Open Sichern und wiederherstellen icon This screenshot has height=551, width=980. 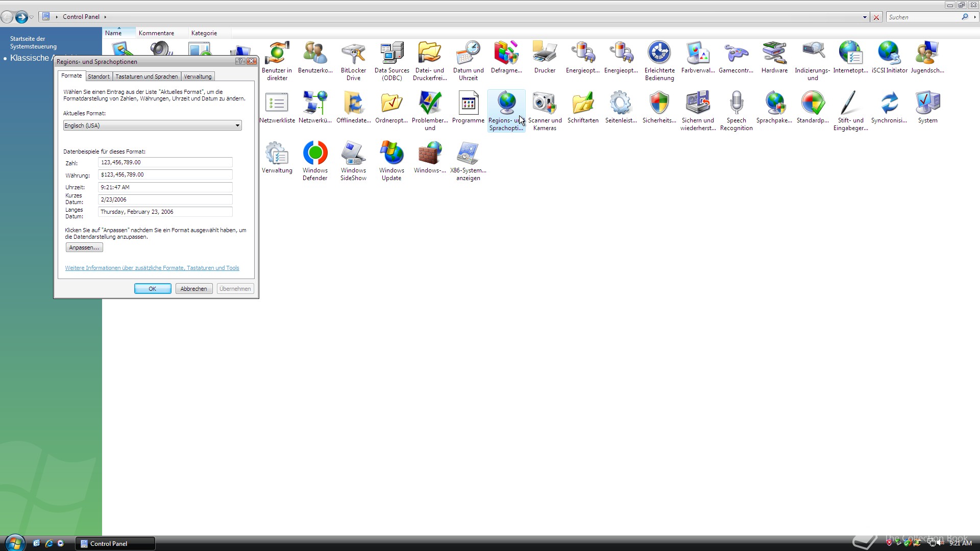698,111
